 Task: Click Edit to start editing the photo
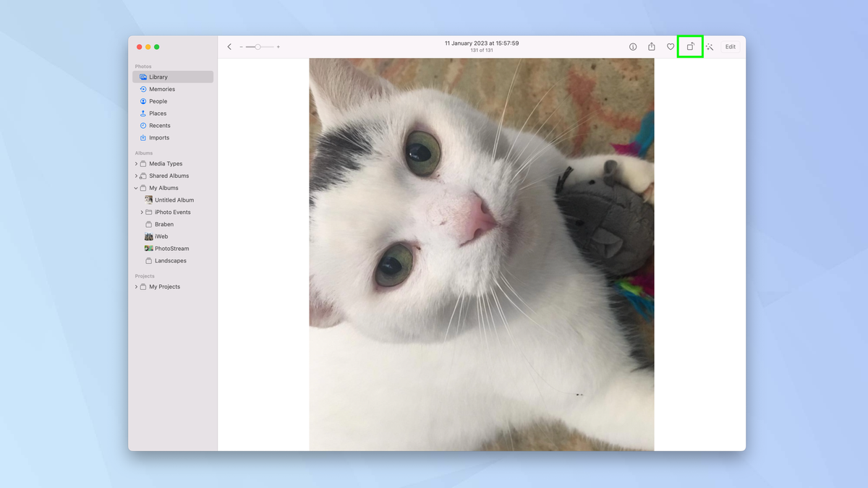coord(730,46)
